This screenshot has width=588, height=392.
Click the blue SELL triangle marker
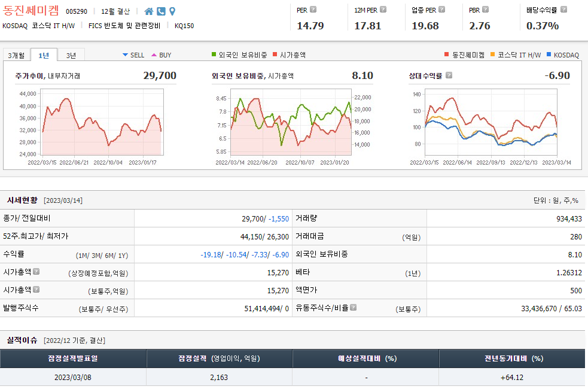click(x=125, y=55)
